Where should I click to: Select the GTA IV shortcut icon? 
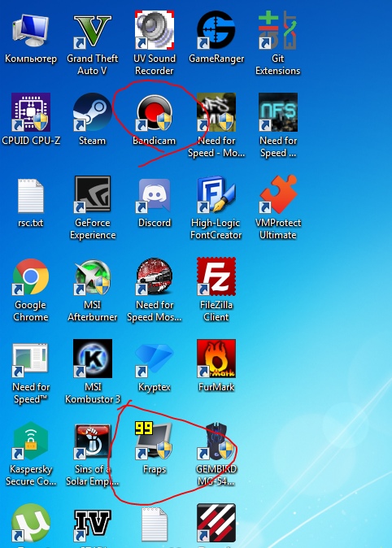[x=93, y=524]
